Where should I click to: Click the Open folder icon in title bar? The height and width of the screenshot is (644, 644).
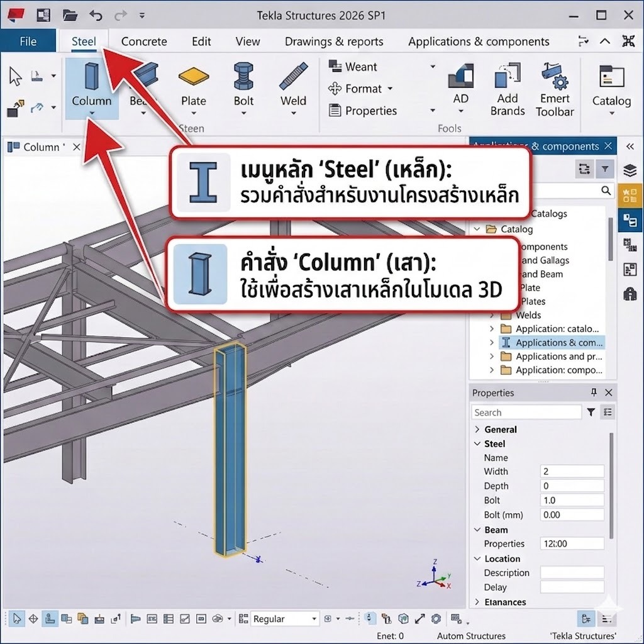click(x=70, y=16)
